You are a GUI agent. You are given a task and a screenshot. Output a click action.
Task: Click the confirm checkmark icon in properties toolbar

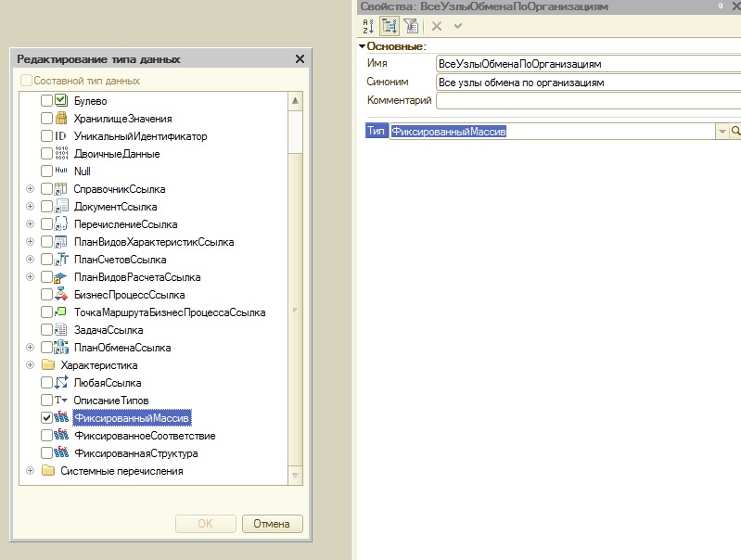point(458,26)
